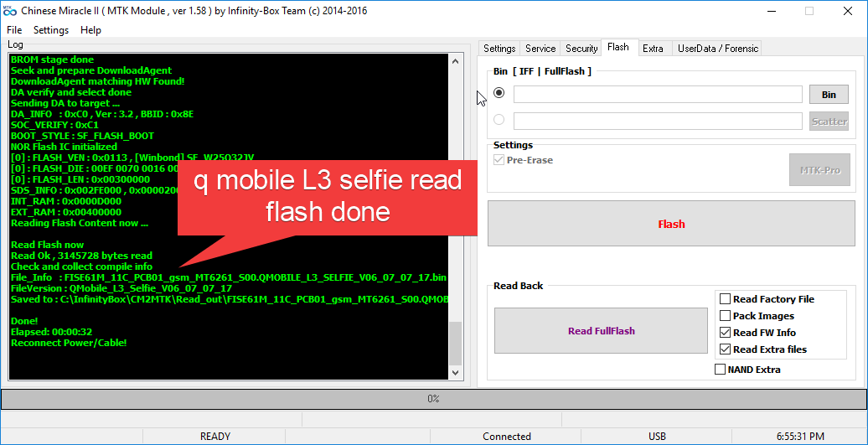Click the Connected status bar entry
868x445 pixels.
pyautogui.click(x=507, y=436)
